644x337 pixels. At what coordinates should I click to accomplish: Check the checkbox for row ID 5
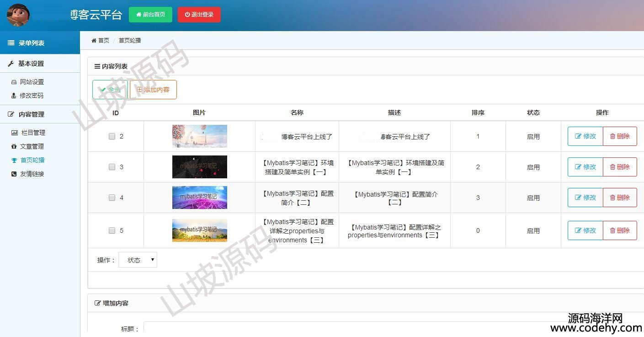(x=112, y=230)
